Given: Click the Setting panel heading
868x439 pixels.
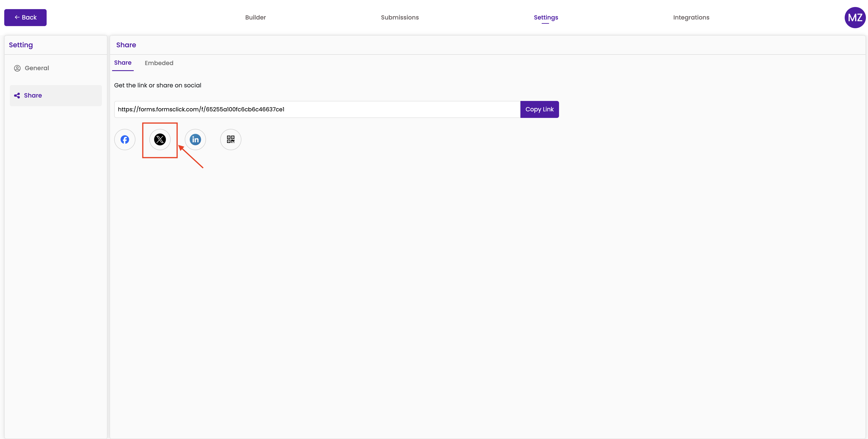Looking at the screenshot, I should point(21,45).
